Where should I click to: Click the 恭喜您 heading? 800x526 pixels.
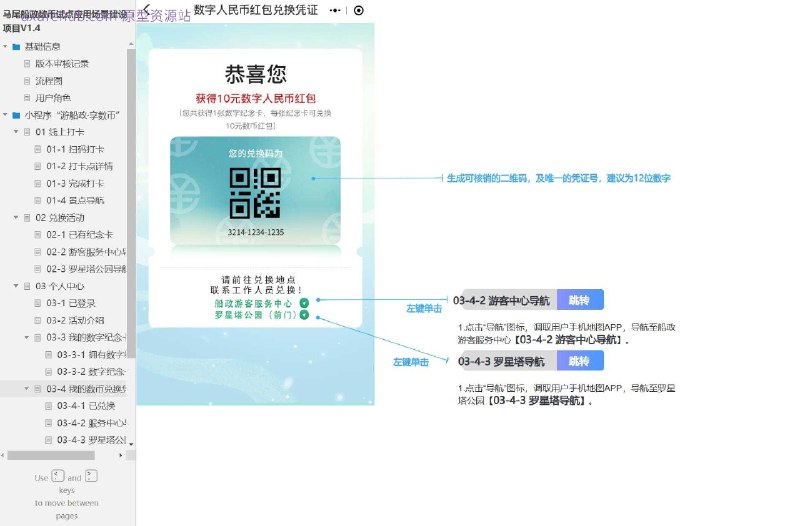click(x=256, y=74)
